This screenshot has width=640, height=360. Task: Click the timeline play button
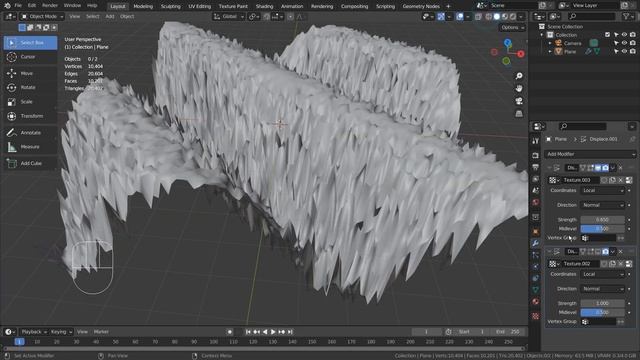tap(273, 332)
